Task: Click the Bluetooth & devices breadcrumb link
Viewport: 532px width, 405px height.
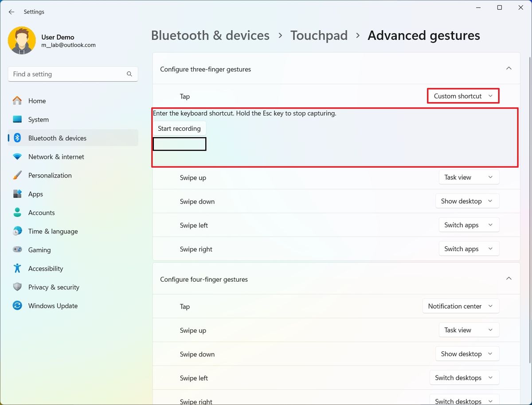Action: (210, 35)
